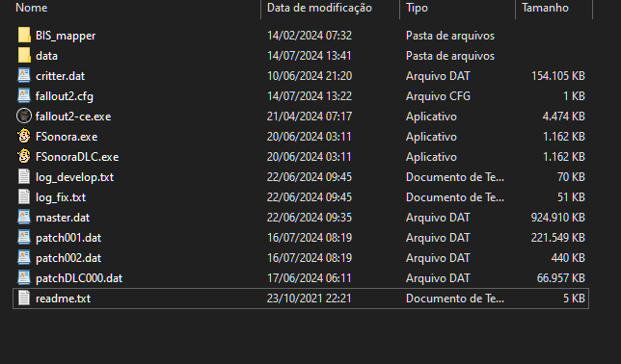Select the BIS_mapper folder icon
621x364 pixels.
point(24,36)
